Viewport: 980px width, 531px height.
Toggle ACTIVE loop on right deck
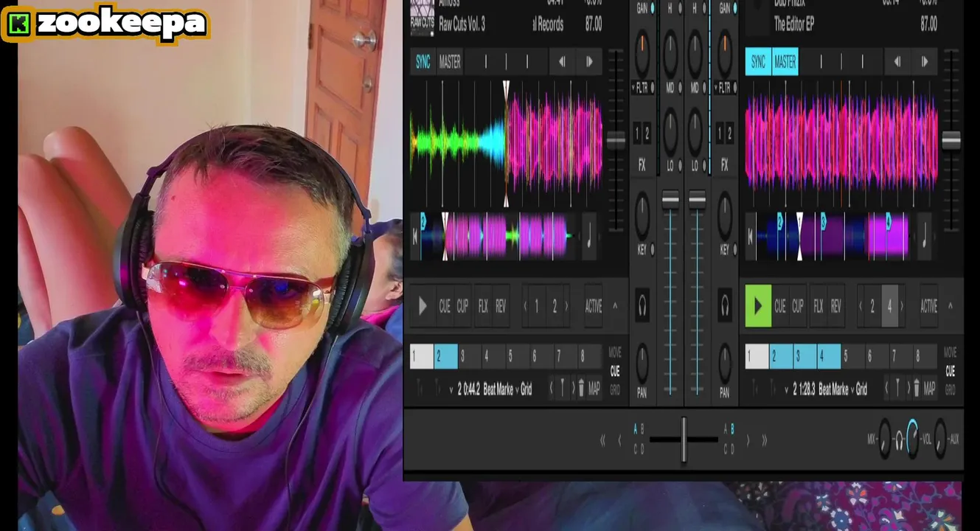point(929,306)
